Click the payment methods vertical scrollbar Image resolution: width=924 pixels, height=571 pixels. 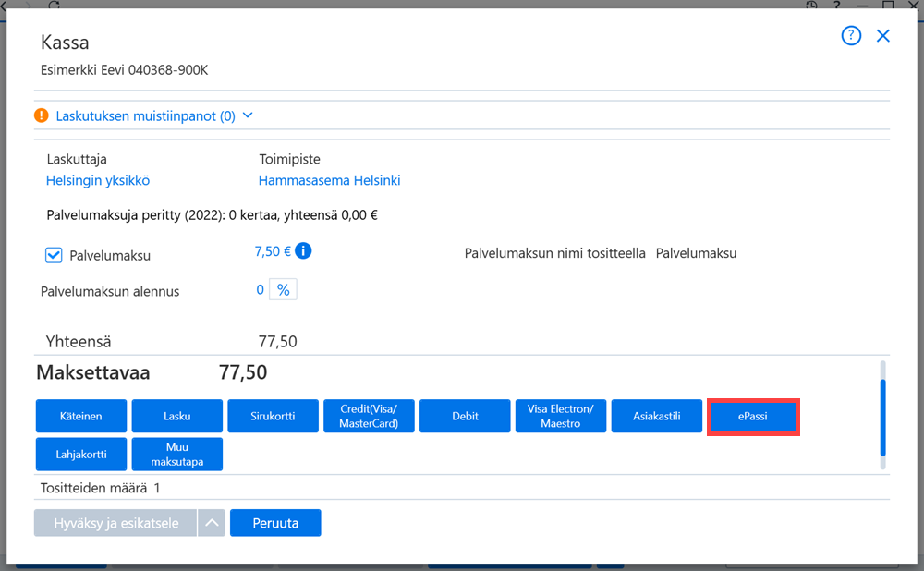(x=882, y=416)
